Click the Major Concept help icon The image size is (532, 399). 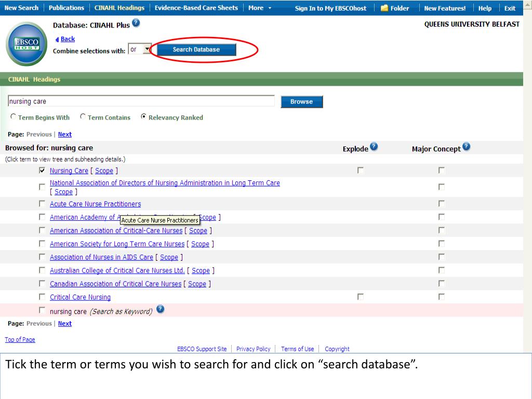tap(466, 147)
